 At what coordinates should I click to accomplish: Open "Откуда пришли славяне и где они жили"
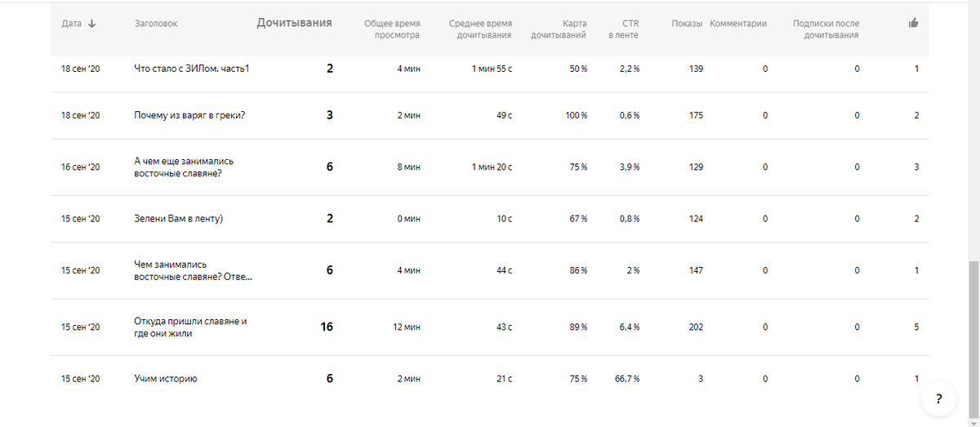(190, 327)
